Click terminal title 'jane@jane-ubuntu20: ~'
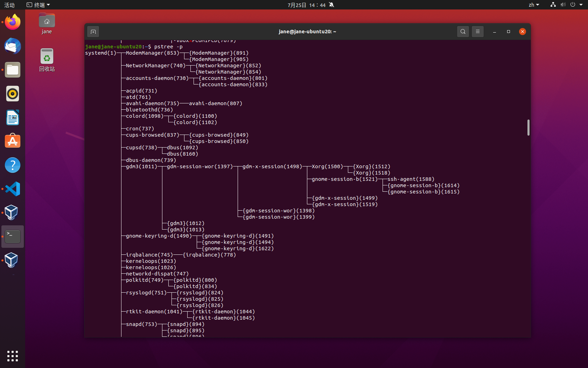 point(307,32)
